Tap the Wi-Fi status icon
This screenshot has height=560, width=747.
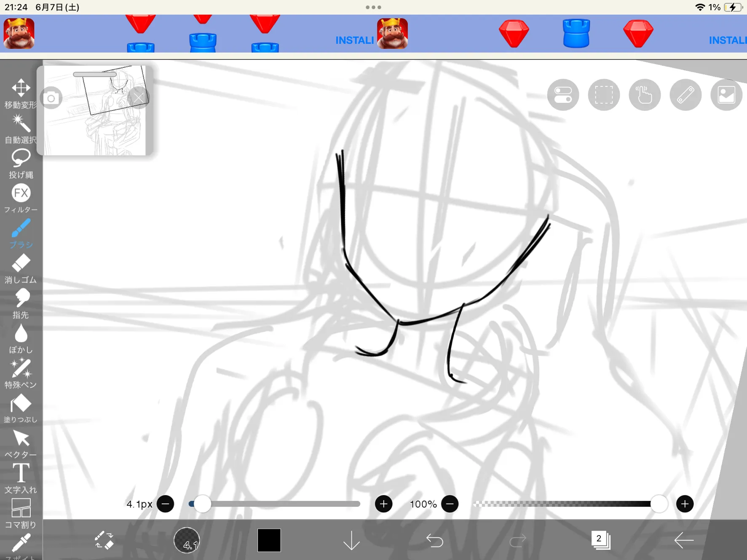pos(700,7)
